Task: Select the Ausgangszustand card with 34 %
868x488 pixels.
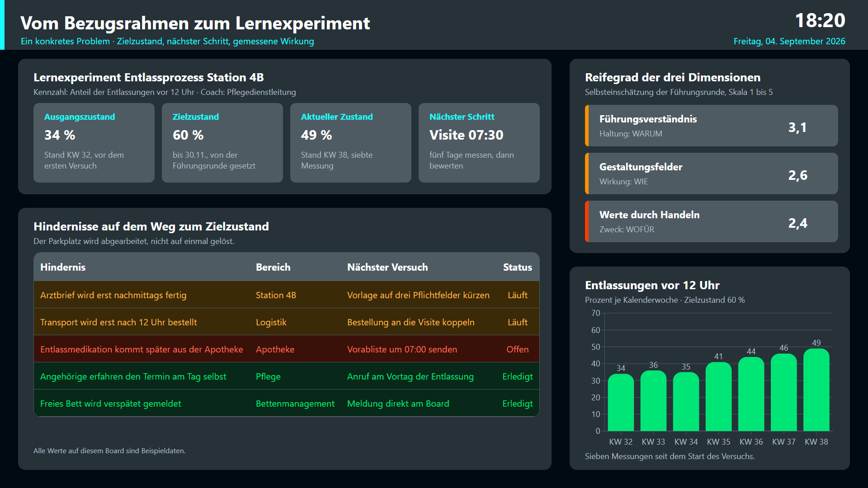Action: coord(94,143)
